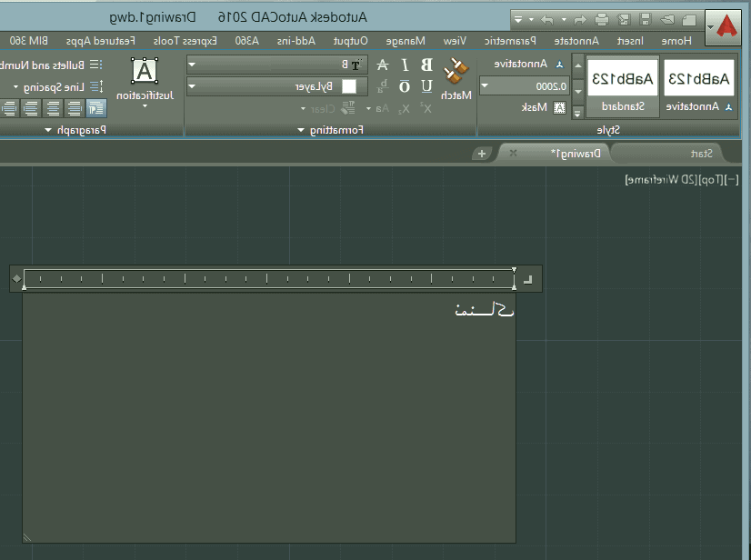The image size is (751, 560).
Task: Switch to the Insert ribbon tab
Action: pos(630,41)
